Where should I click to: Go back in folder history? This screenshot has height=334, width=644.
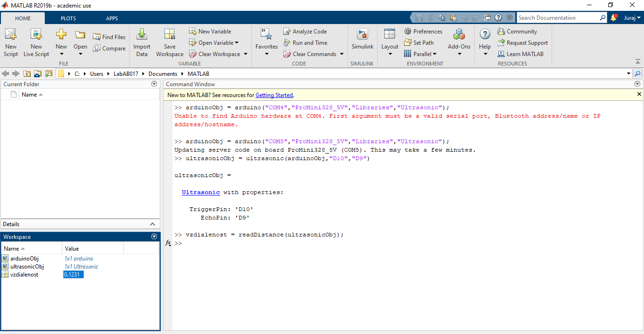pos(5,73)
